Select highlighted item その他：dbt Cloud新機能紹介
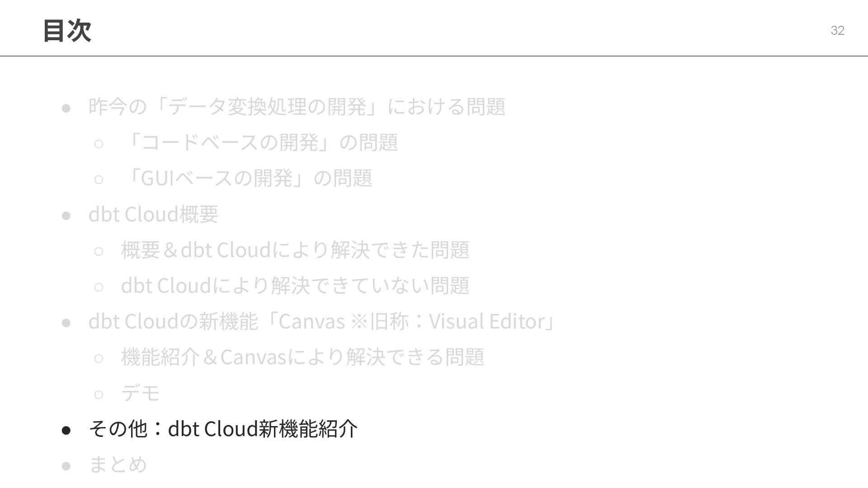Image resolution: width=868 pixels, height=488 pixels. (x=223, y=428)
